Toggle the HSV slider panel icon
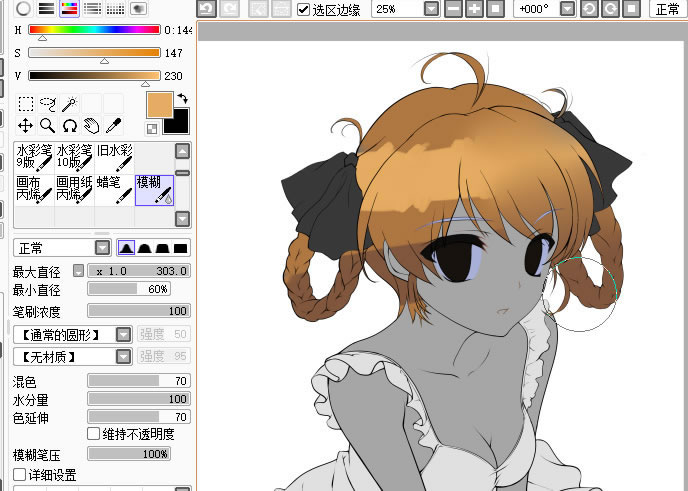The height and width of the screenshot is (491, 688). 69,8
